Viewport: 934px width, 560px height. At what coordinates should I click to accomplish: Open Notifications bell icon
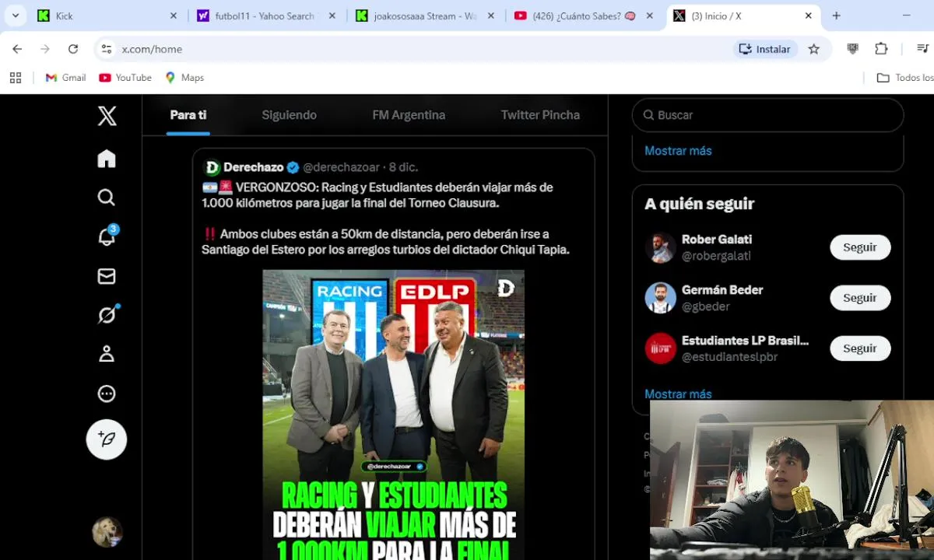coord(107,236)
